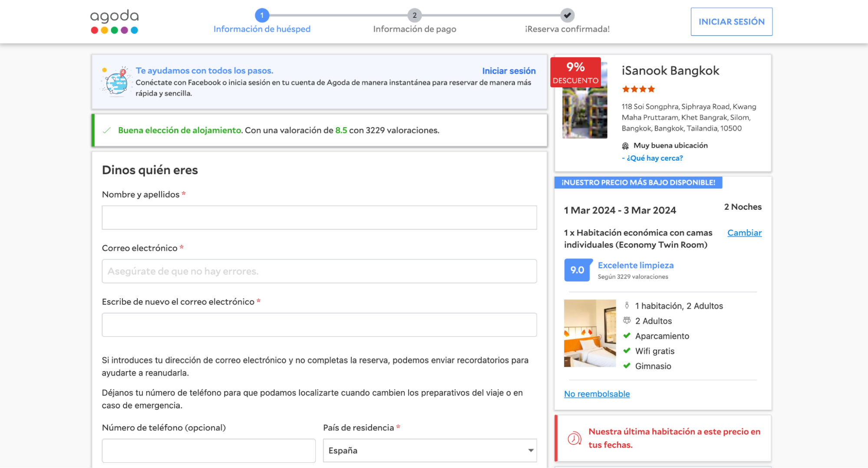Click the '1 Mar 2024 - 3 Mar 2024' dates

[x=620, y=210]
